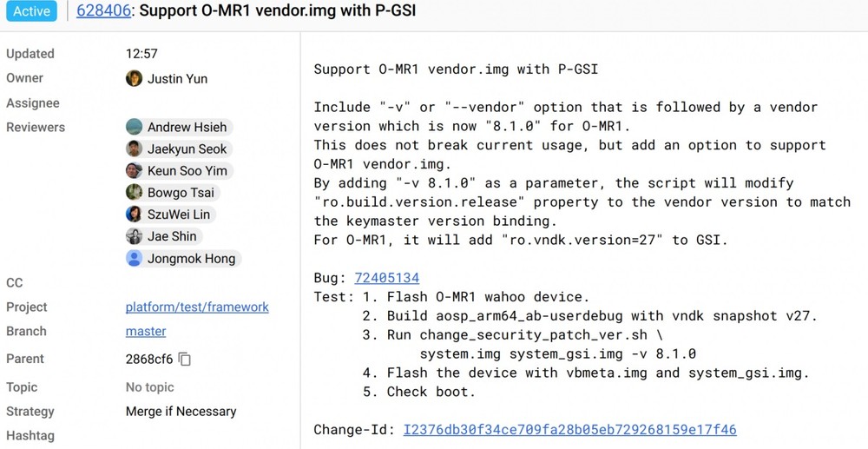Click Jaekyun Seok's reviewer avatar
This screenshot has height=449, width=868.
coord(134,149)
